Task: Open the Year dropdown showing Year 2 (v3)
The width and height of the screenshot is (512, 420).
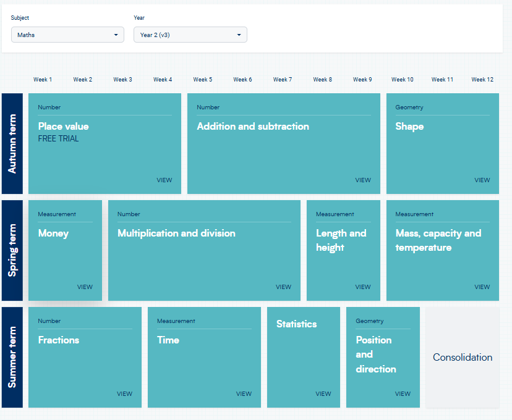Action: [190, 35]
